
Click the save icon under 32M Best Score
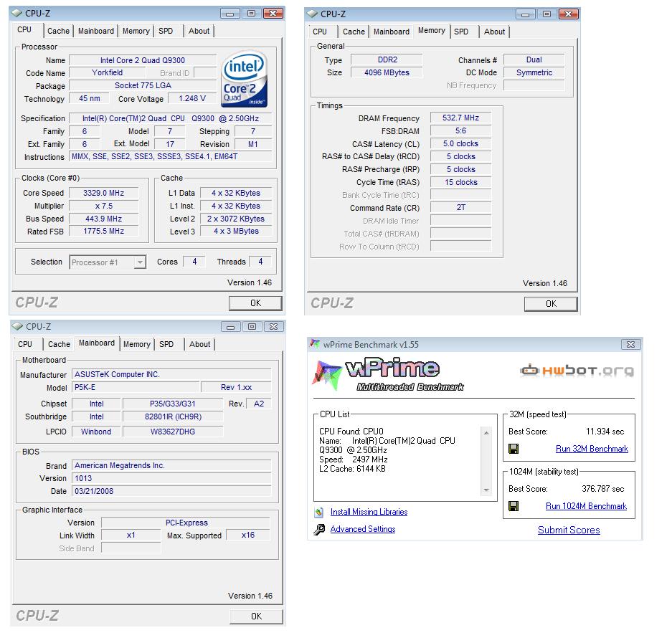pos(513,449)
